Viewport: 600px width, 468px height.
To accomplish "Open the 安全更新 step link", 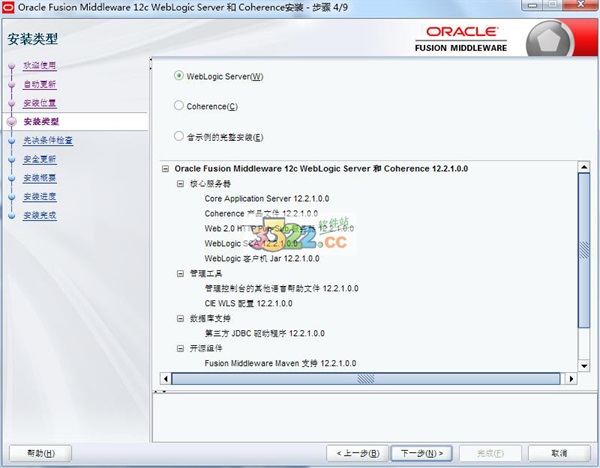I will (40, 159).
